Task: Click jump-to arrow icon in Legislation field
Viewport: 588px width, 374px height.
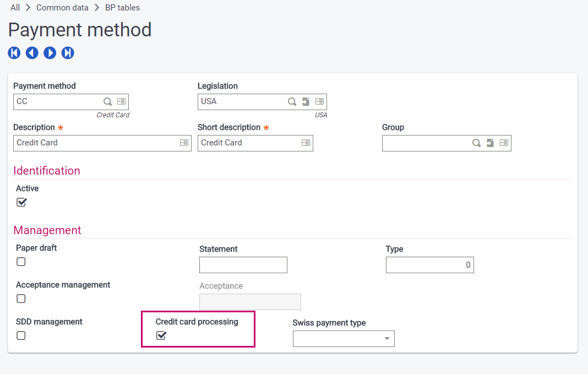Action: pos(306,102)
